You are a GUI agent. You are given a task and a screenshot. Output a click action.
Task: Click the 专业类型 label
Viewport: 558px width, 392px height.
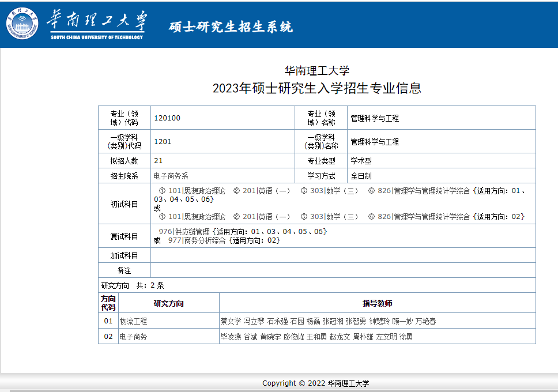321,161
